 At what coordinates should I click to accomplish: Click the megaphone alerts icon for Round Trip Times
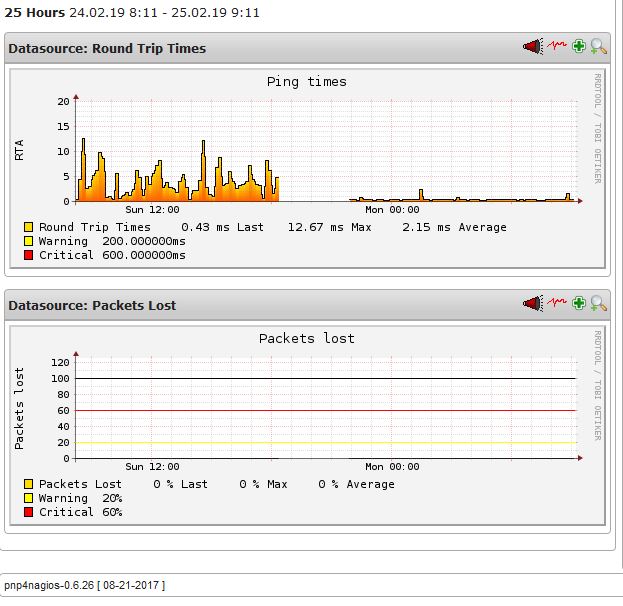tap(532, 47)
